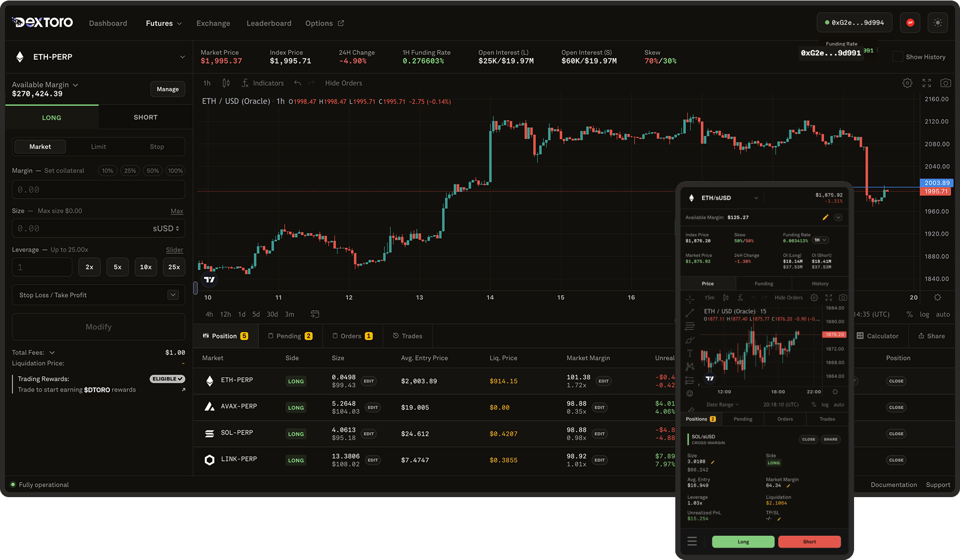This screenshot has height=560, width=960.
Task: Expand Stop Loss / Take Profit section
Action: (173, 295)
